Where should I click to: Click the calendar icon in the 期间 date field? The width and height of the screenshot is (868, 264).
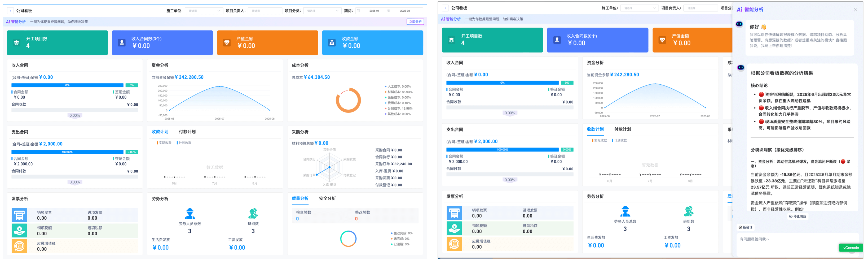point(358,11)
